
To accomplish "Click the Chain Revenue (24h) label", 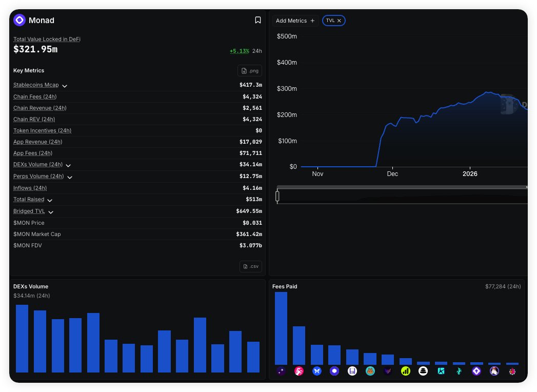I will pos(39,108).
